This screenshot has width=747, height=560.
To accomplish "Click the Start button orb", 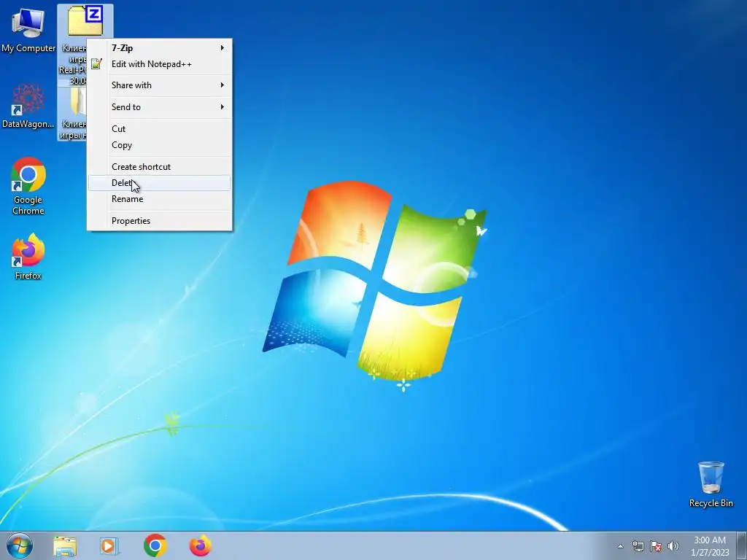I will (x=20, y=545).
